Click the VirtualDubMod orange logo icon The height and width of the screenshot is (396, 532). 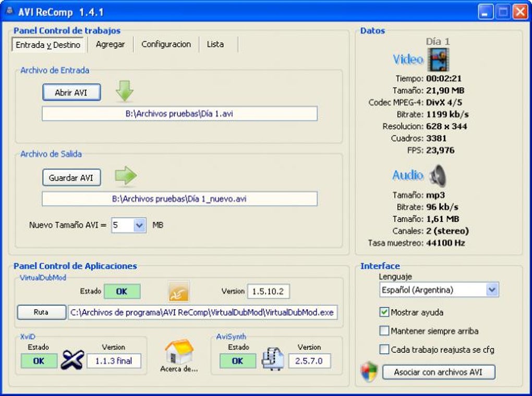[x=179, y=291]
